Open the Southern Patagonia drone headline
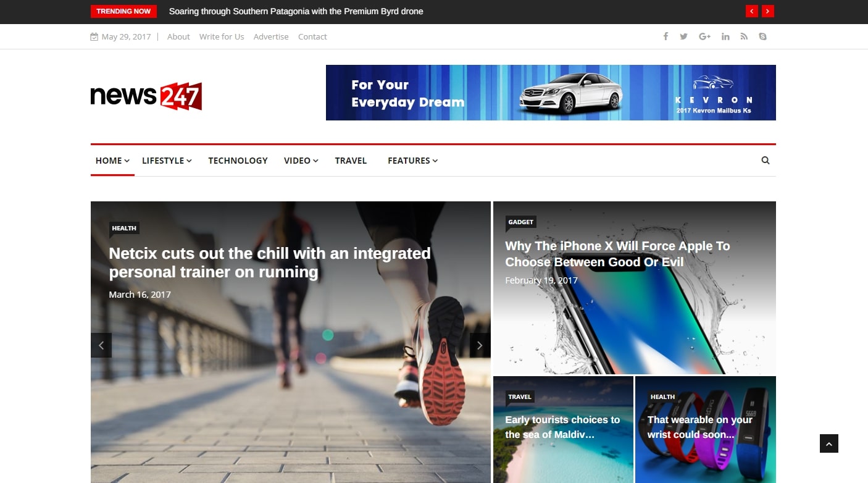This screenshot has width=868, height=483. [296, 11]
